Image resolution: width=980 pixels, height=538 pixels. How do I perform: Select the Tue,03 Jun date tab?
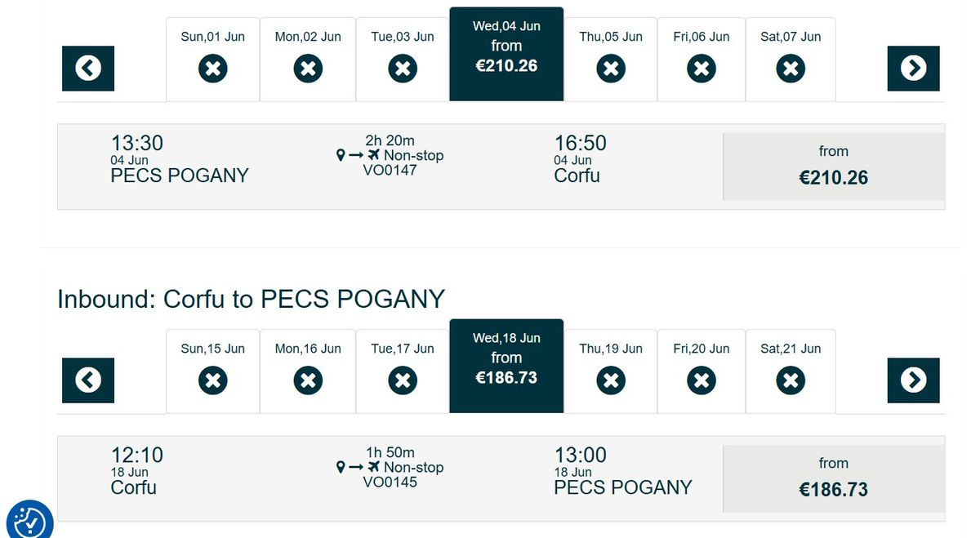point(403,60)
